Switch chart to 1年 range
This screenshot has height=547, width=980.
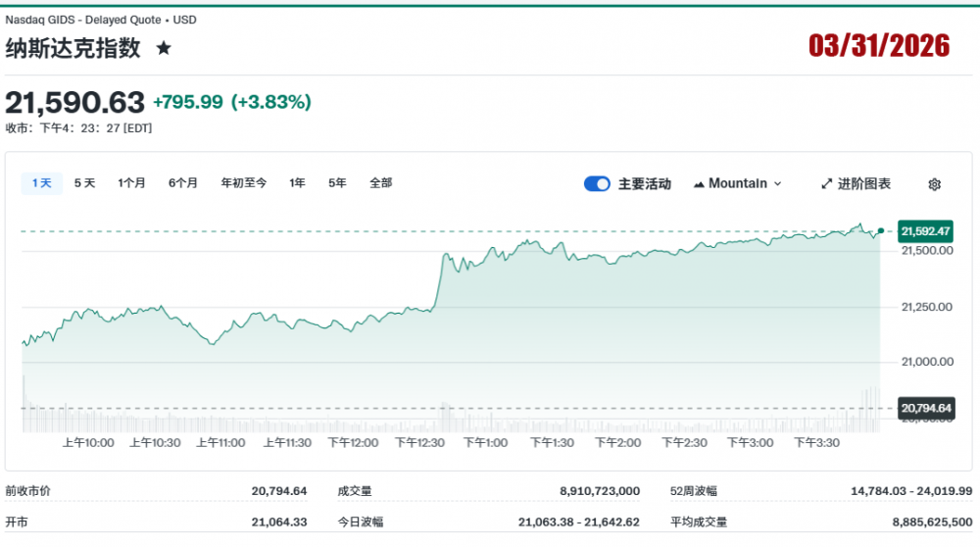point(297,183)
